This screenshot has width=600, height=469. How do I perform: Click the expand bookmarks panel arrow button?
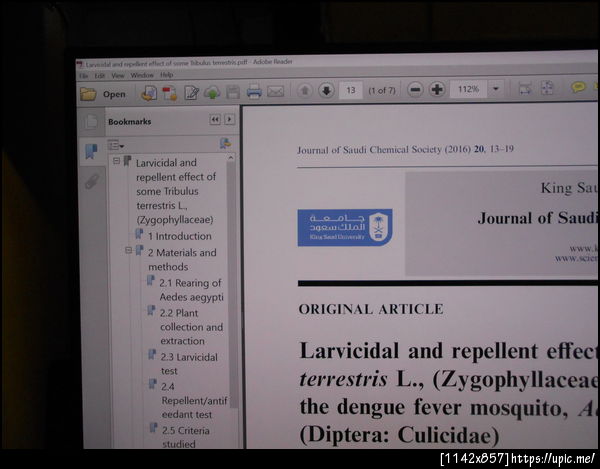(x=229, y=119)
